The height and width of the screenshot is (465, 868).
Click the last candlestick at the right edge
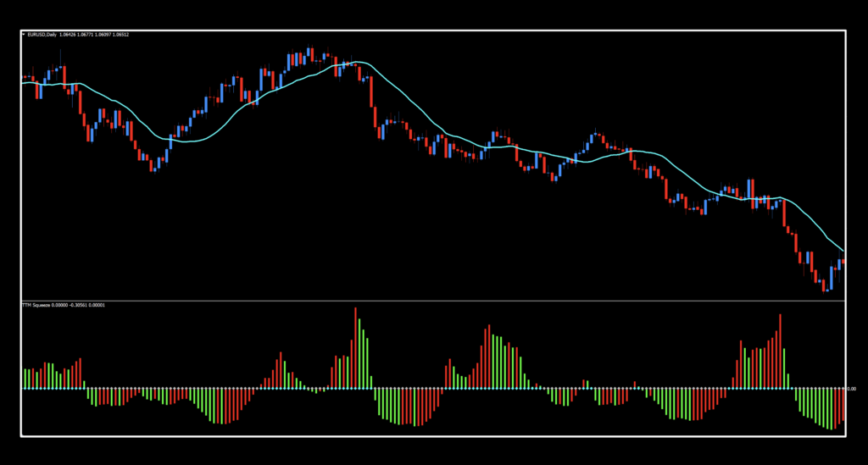coord(843,262)
